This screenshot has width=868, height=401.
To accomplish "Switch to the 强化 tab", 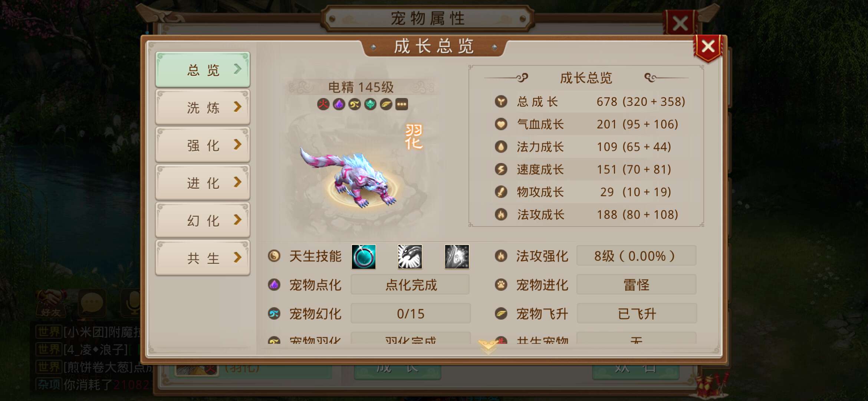I will click(x=203, y=145).
